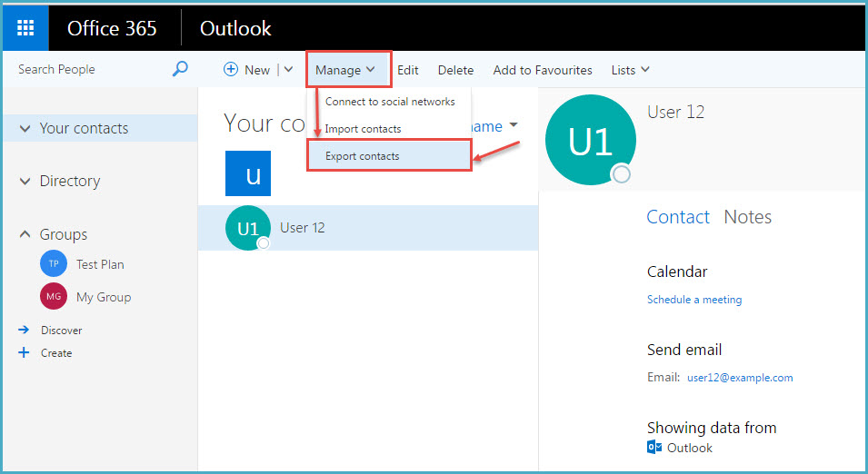Screen dimensions: 868x474
Task: Collapse the Your contacts section
Action: [25, 128]
